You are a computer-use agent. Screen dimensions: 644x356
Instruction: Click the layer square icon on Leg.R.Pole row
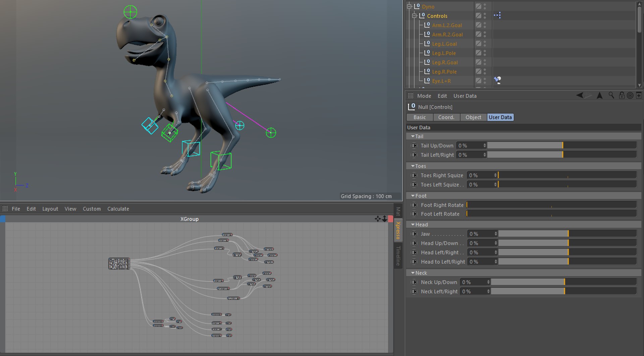(x=478, y=72)
